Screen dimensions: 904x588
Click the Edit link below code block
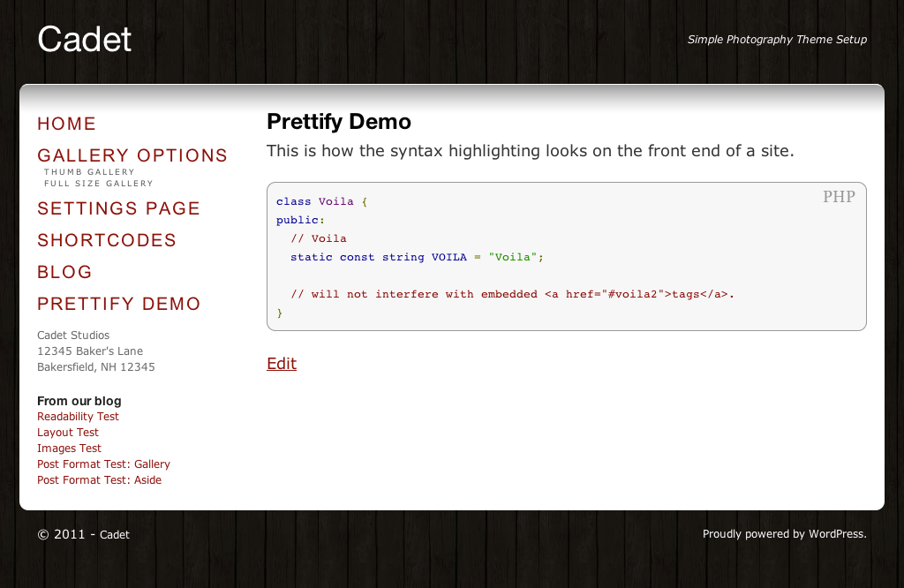282,364
